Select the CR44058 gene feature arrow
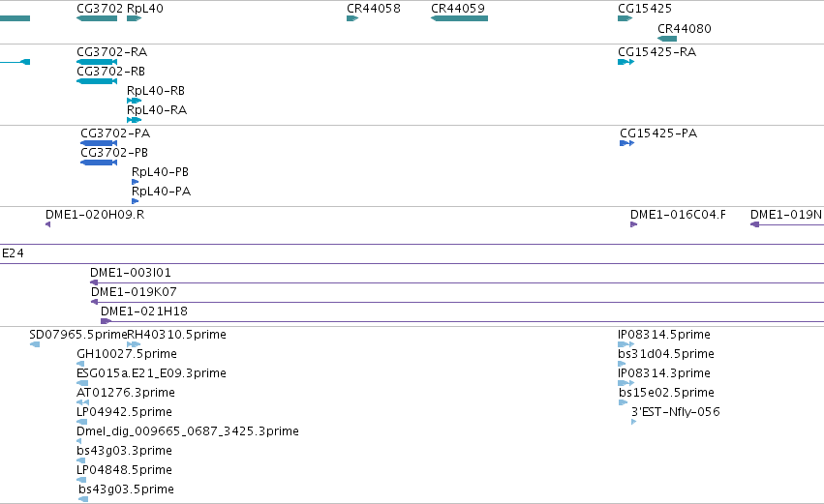Viewport: 824px width, 504px height. click(x=352, y=18)
